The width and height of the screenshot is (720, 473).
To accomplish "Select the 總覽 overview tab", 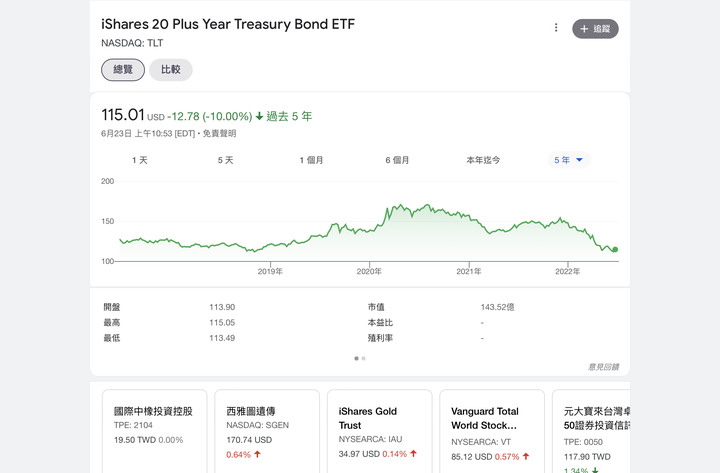I will [x=123, y=70].
